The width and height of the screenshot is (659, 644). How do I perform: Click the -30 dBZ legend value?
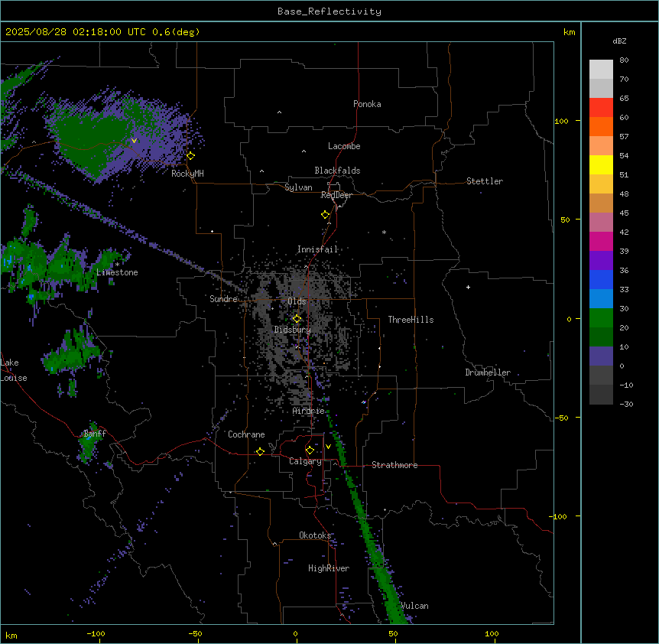[x=626, y=405]
